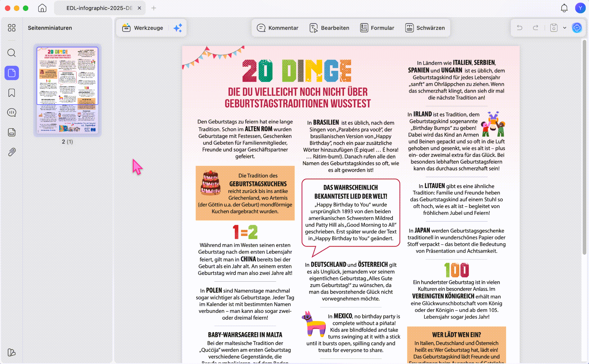
Task: Switch to Schwärzen mode
Action: pyautogui.click(x=425, y=28)
